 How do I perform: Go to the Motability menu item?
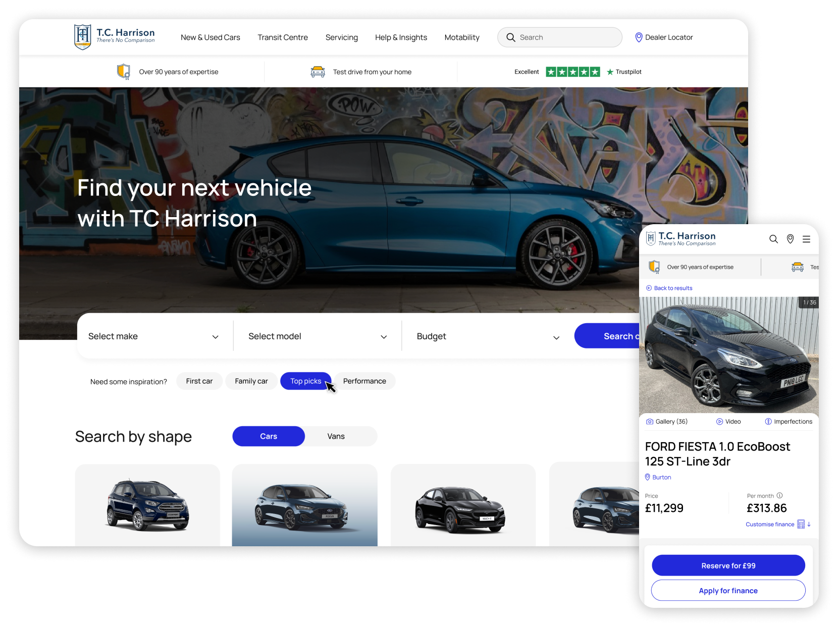[462, 37]
